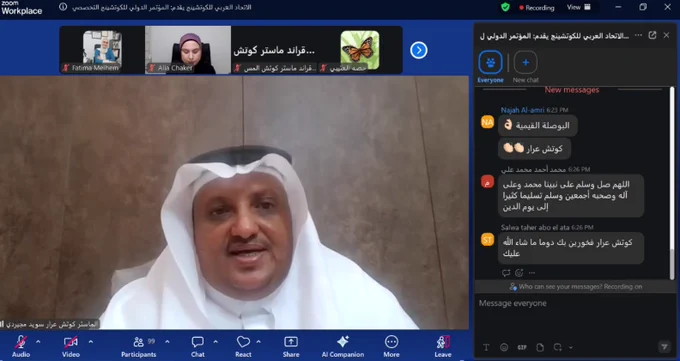Click the Leave meeting button
Image resolution: width=680 pixels, height=361 pixels.
[443, 346]
